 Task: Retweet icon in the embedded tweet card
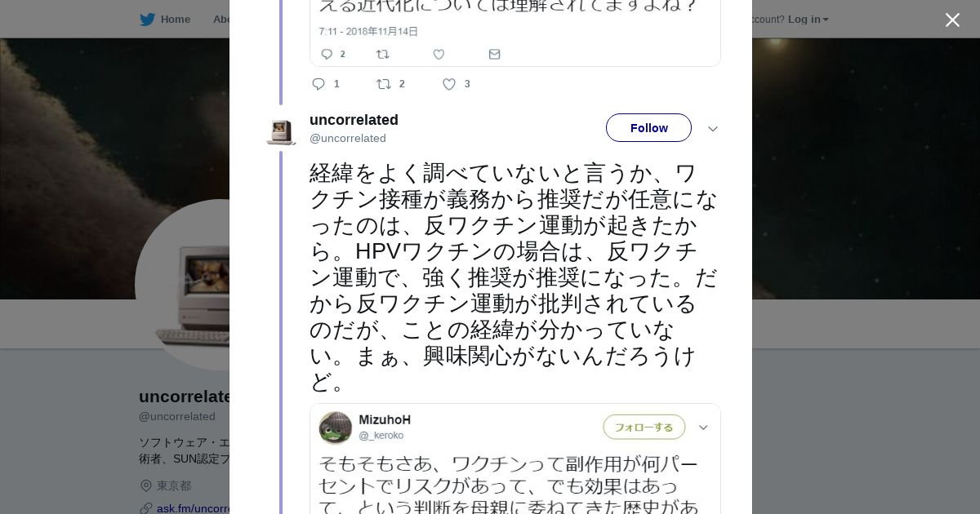point(382,55)
